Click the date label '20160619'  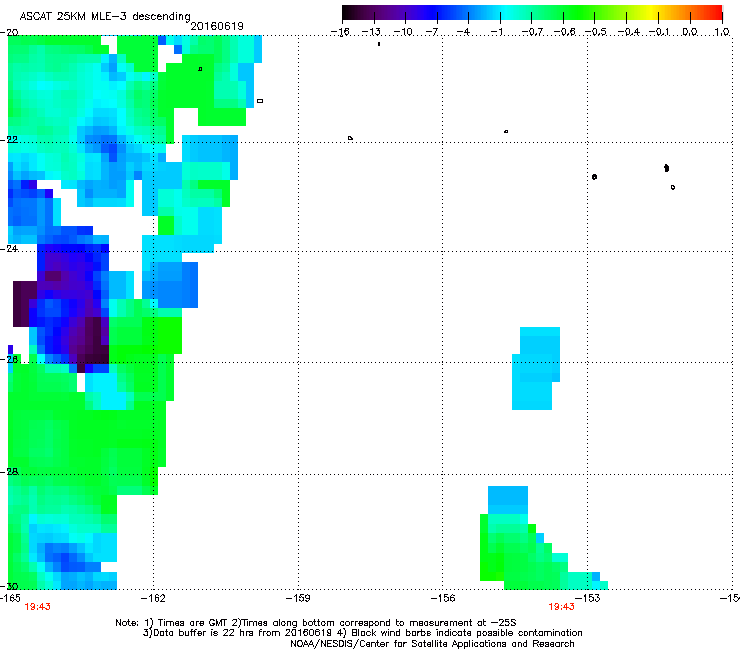[217, 26]
